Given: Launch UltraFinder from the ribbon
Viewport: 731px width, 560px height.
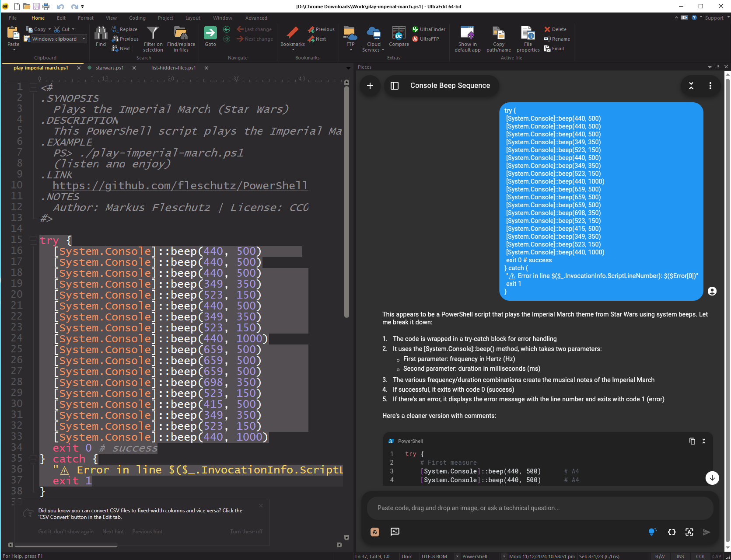Looking at the screenshot, I should click(x=428, y=29).
